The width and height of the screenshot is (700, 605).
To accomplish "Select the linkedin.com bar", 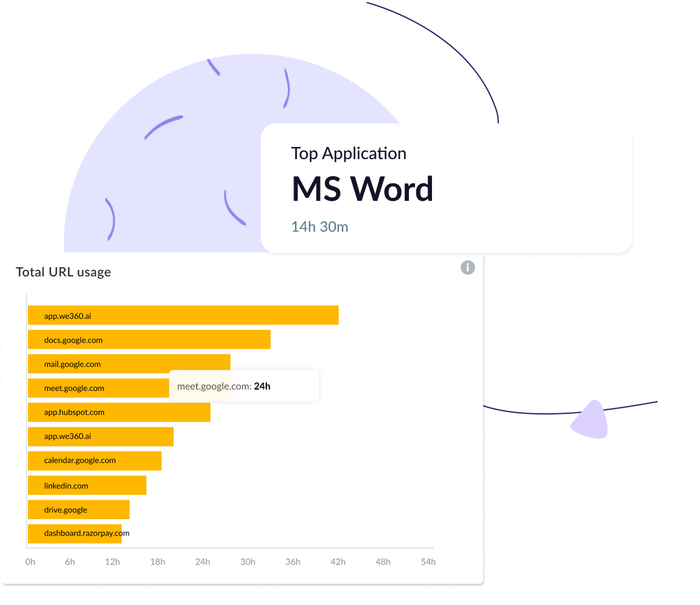I will (x=87, y=485).
